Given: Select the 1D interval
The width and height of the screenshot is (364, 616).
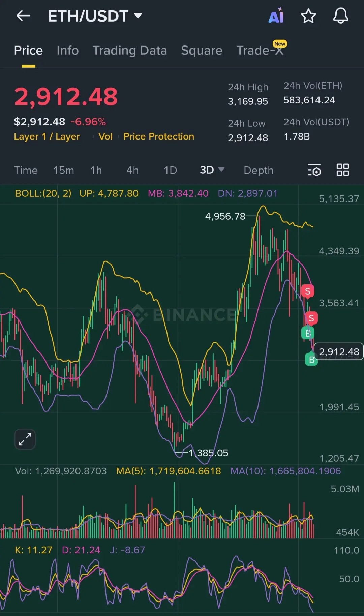Looking at the screenshot, I should (170, 170).
